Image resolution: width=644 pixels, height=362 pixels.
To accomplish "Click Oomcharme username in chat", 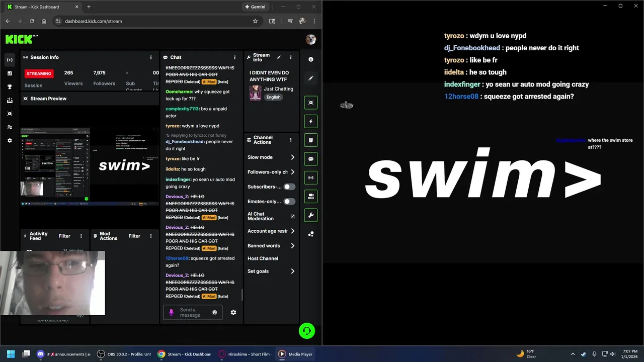I will [x=179, y=92].
